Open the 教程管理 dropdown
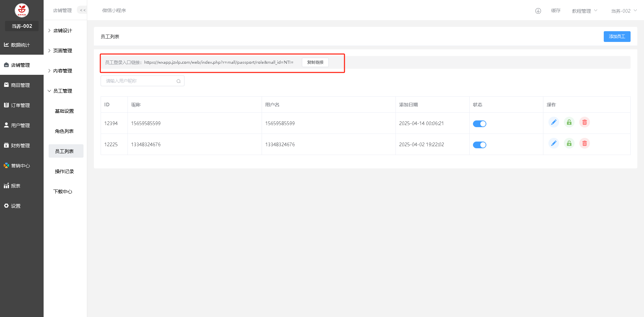This screenshot has height=317, width=644. point(584,11)
